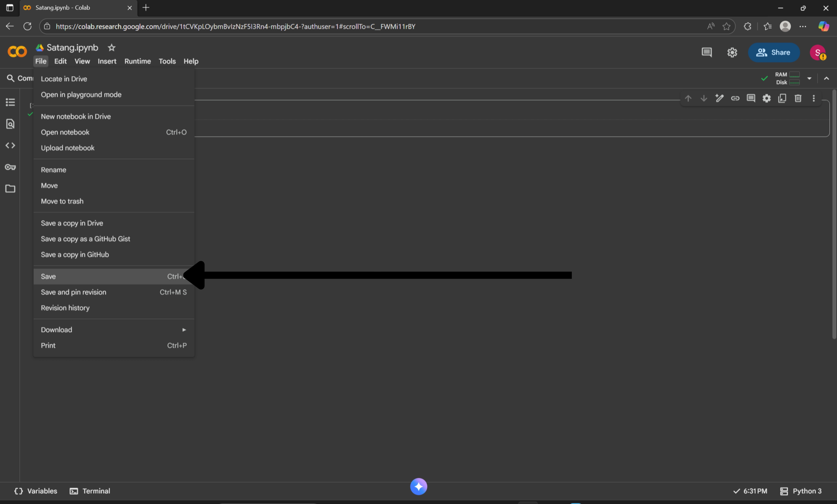Open the Terminal panel
The image size is (837, 504).
coord(90,491)
